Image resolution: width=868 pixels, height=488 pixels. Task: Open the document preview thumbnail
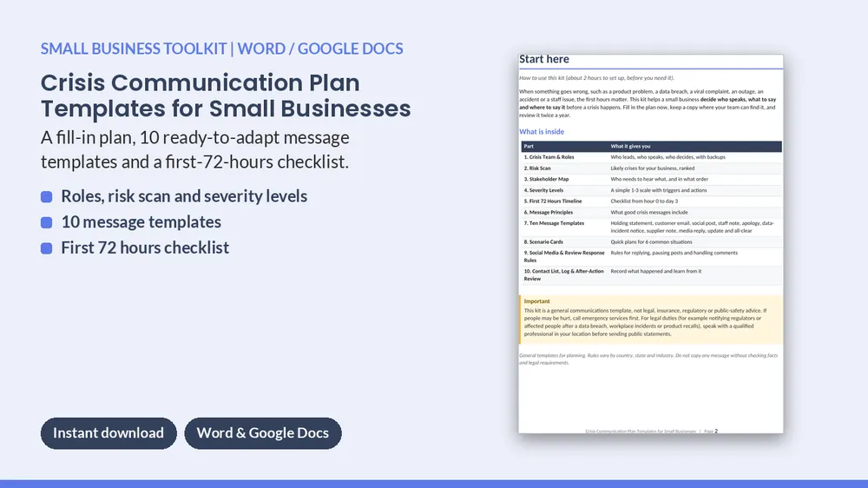pyautogui.click(x=651, y=244)
